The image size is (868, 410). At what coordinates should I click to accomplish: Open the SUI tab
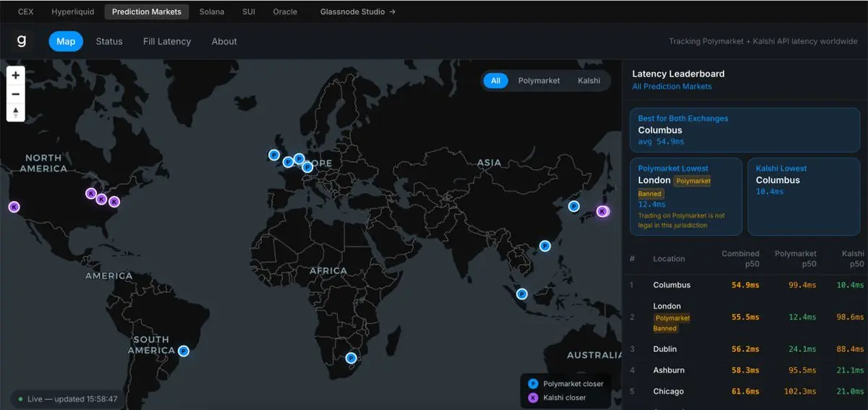[249, 12]
